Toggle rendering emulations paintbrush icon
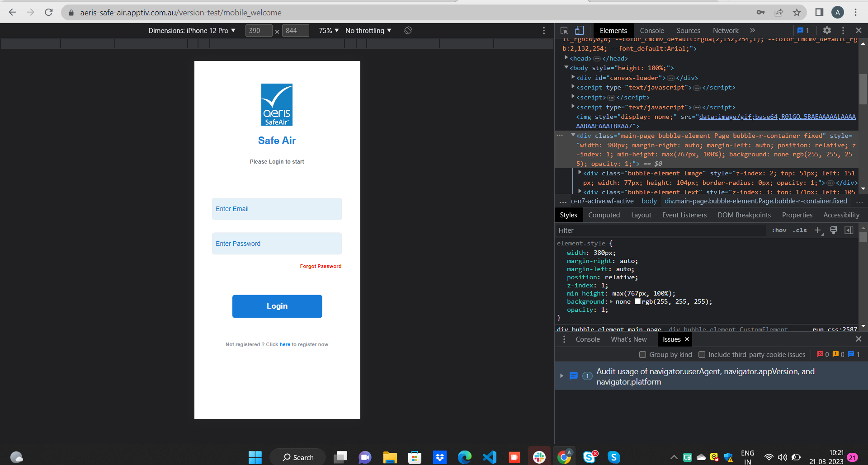Screen dimensions: 868x465 [x=834, y=230]
